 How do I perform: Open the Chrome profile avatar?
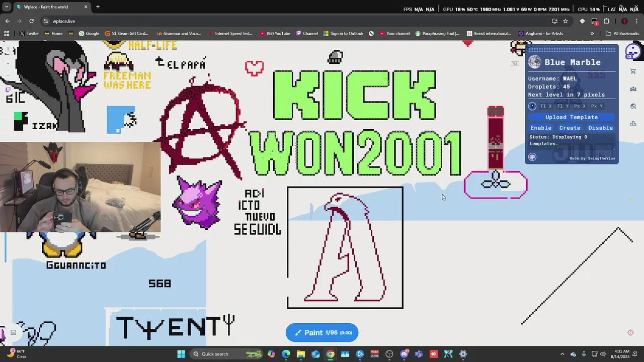624,21
